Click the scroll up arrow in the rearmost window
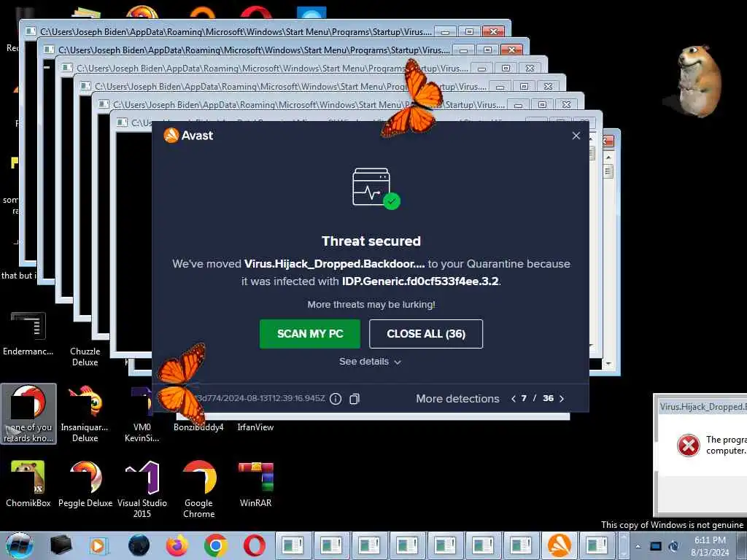This screenshot has width=747, height=560. coord(608,157)
